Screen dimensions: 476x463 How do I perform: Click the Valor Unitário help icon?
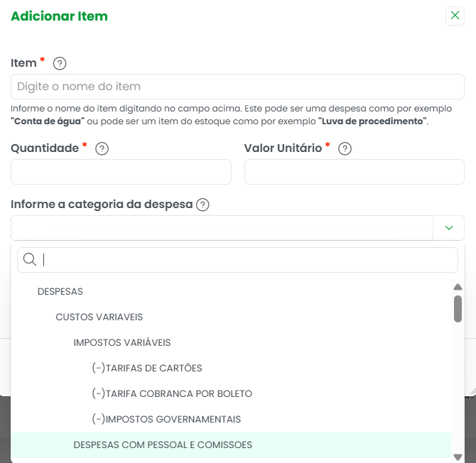(x=345, y=148)
